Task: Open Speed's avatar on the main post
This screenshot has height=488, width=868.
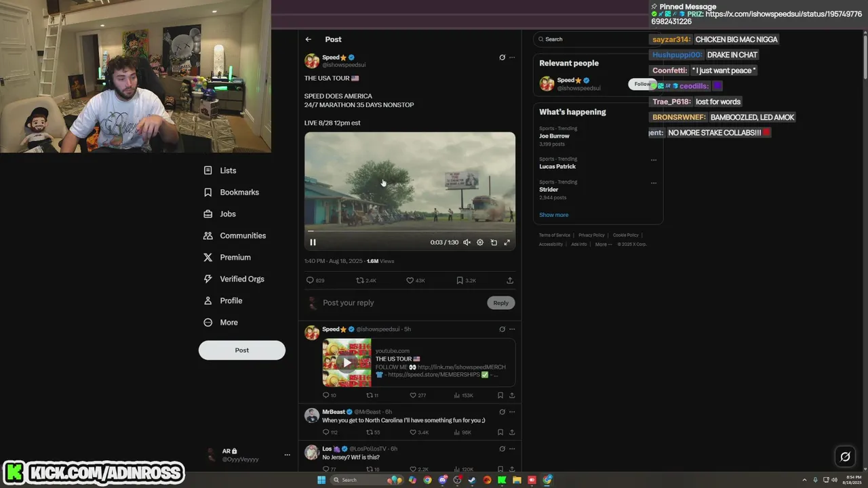Action: tap(312, 61)
